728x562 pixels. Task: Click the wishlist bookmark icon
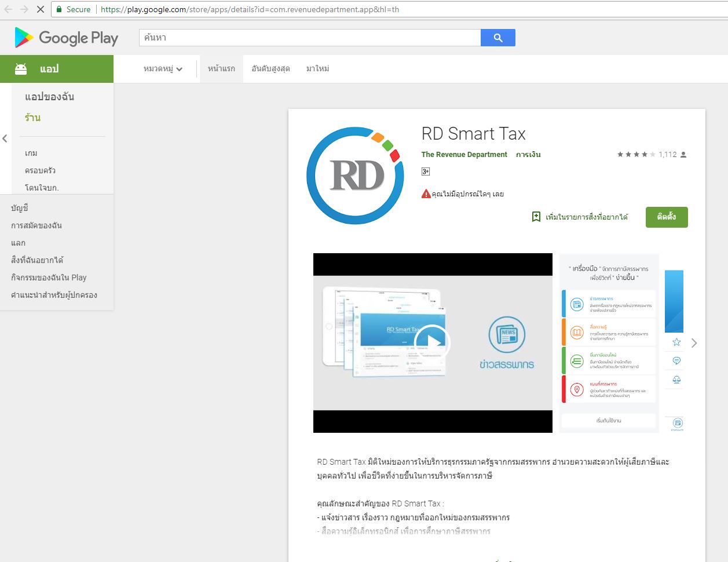[x=536, y=217]
